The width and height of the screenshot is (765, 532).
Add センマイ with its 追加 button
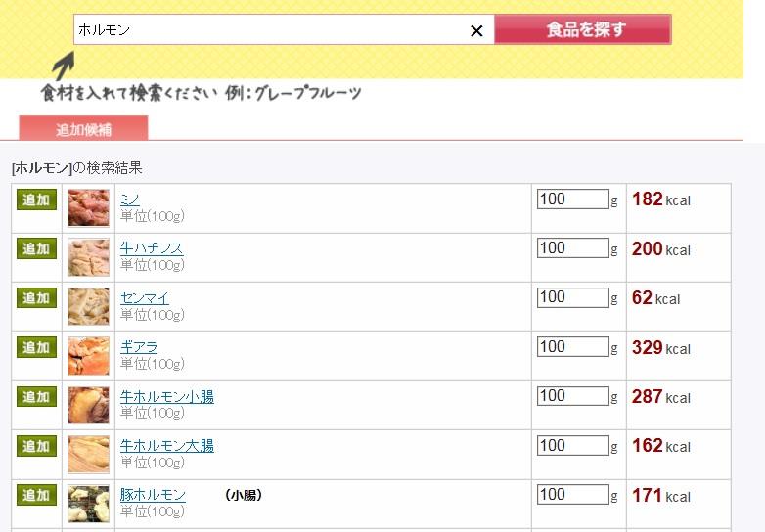[36, 298]
